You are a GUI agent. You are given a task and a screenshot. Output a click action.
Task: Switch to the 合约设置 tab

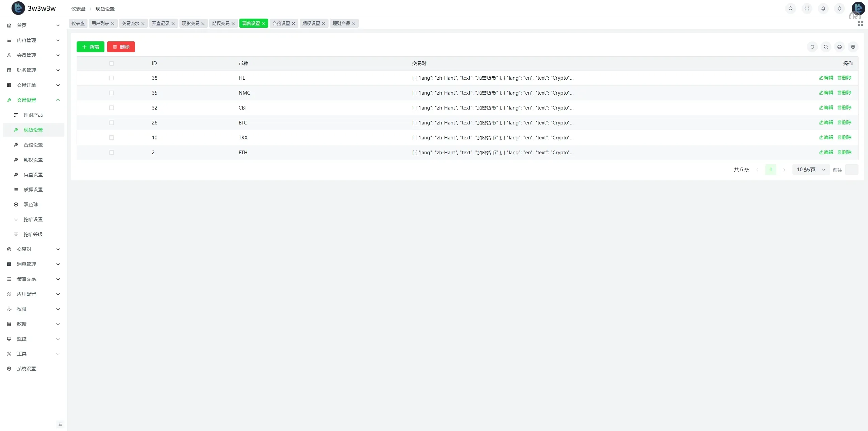click(281, 23)
